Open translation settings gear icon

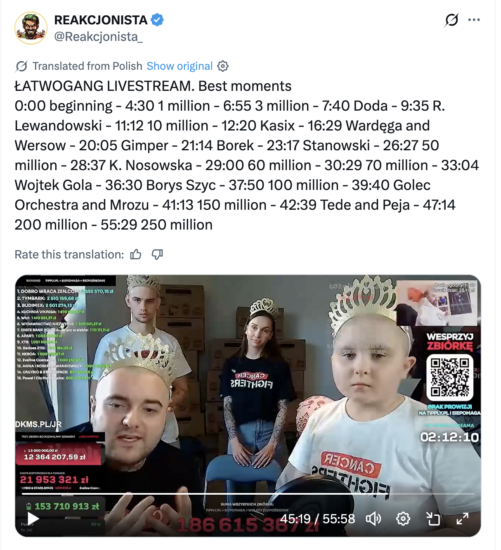[223, 66]
